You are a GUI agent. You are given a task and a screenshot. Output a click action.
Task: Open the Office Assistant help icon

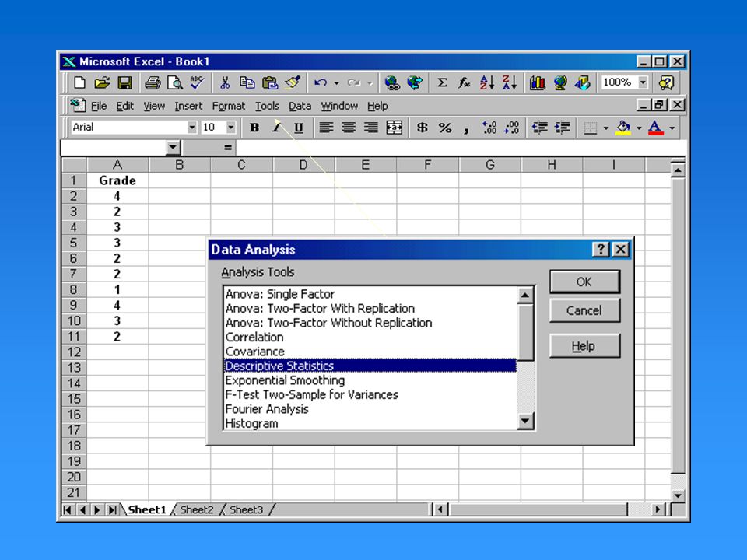(x=666, y=83)
